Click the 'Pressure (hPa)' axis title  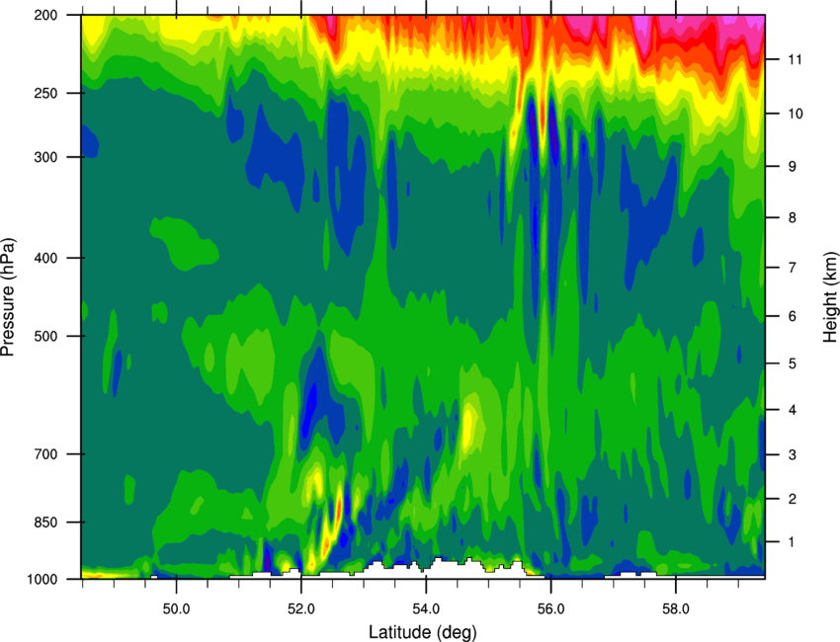[x=8, y=297]
